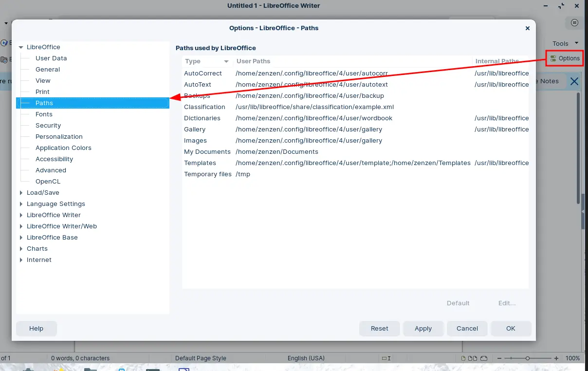Screen dimensions: 588x371
Task: Select View in the options tree
Action: coord(43,81)
